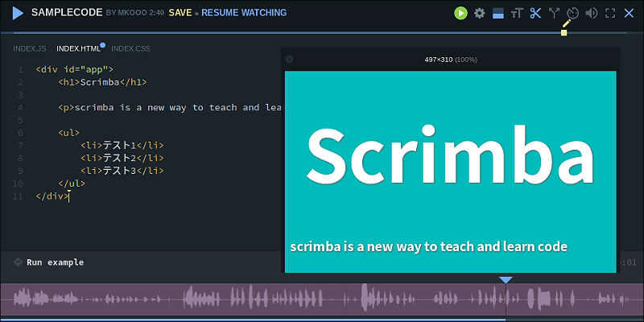Click the テスト1 list item line

click(122, 146)
